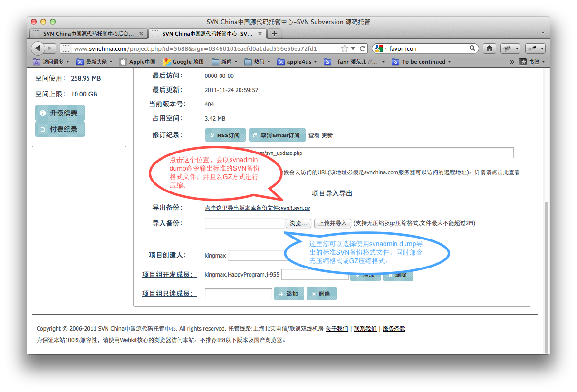
Task: Expand the 新闻 bookmarks folder
Action: tap(225, 62)
